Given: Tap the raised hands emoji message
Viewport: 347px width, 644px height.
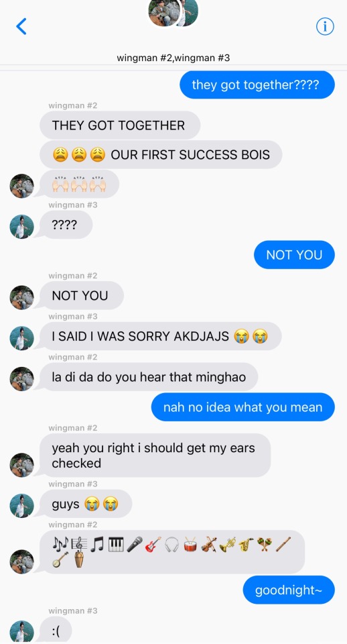Looking at the screenshot, I should (79, 184).
